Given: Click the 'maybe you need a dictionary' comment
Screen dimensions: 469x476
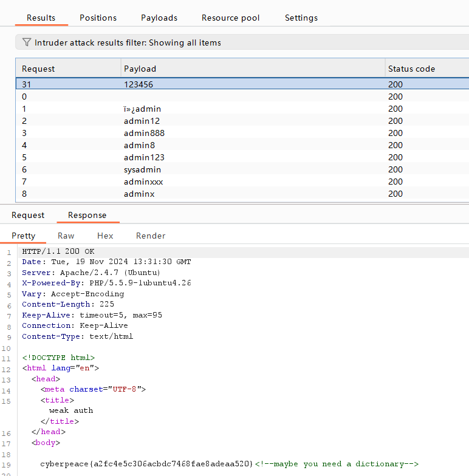Looking at the screenshot, I should pos(337,464).
